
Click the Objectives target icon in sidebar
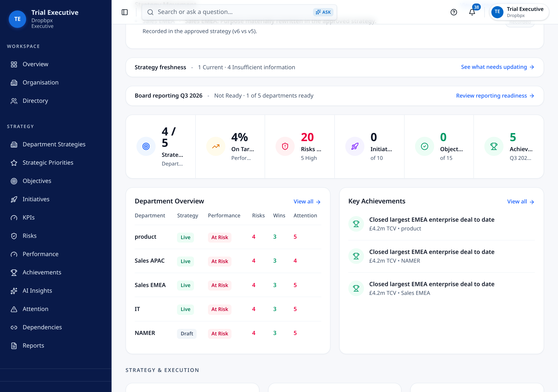14,181
